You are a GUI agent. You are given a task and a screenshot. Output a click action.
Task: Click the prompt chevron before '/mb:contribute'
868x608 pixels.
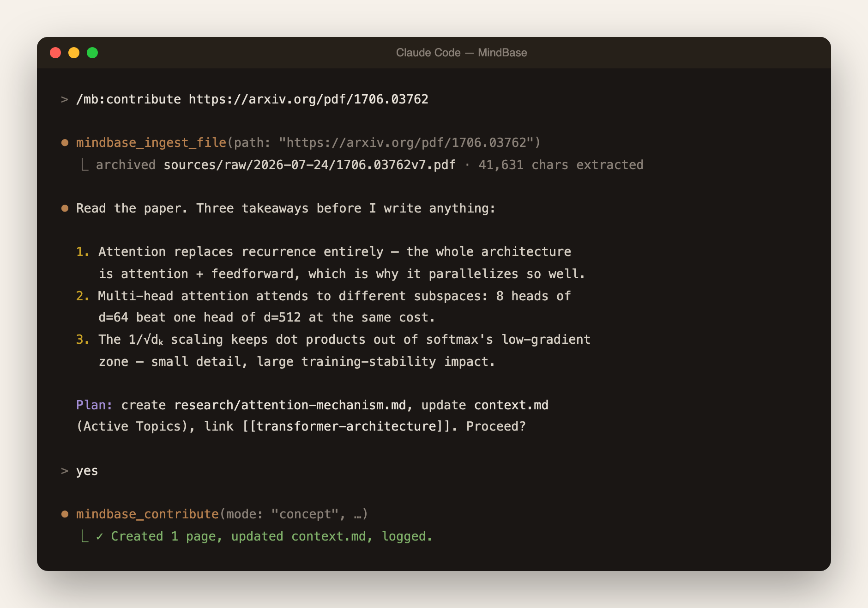tap(65, 99)
